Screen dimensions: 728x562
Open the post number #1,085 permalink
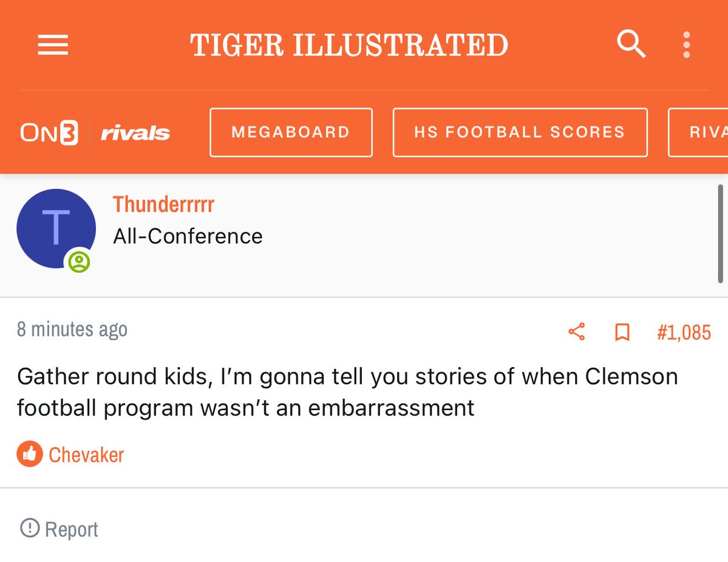coord(684,332)
